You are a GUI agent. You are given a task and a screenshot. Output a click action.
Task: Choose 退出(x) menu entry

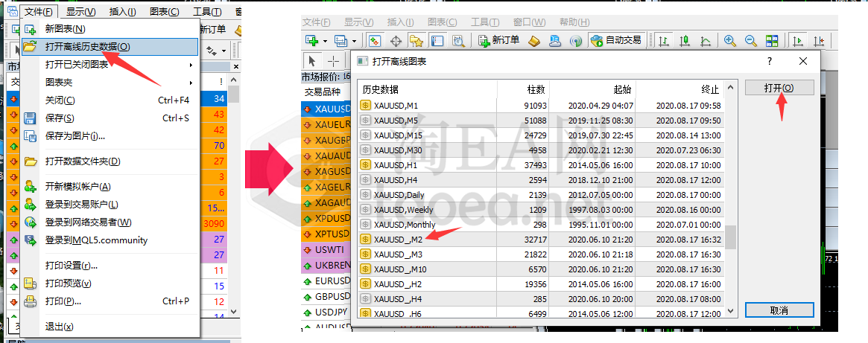click(109, 327)
